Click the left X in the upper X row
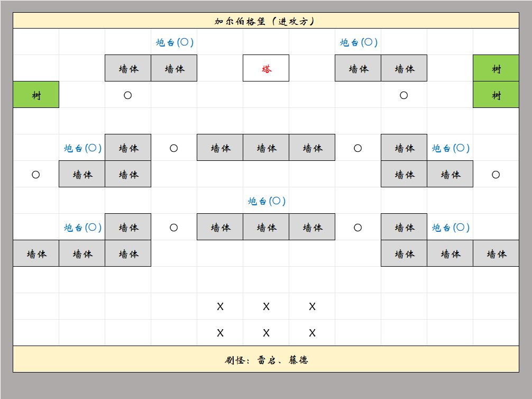 [220, 306]
